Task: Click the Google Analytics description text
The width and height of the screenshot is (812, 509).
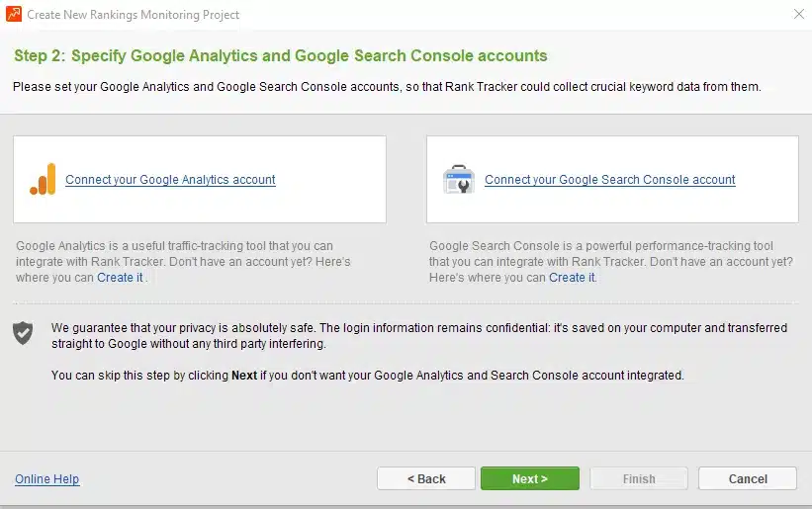Action: point(183,262)
